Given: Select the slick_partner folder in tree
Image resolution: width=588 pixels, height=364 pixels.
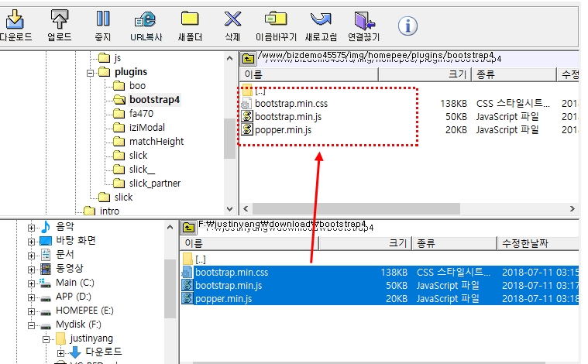Looking at the screenshot, I should click(x=155, y=184).
